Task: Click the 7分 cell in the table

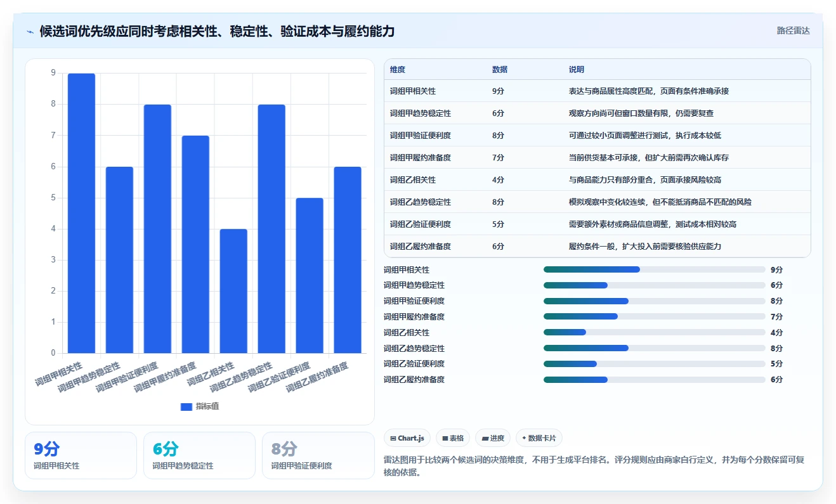Action: pos(498,158)
